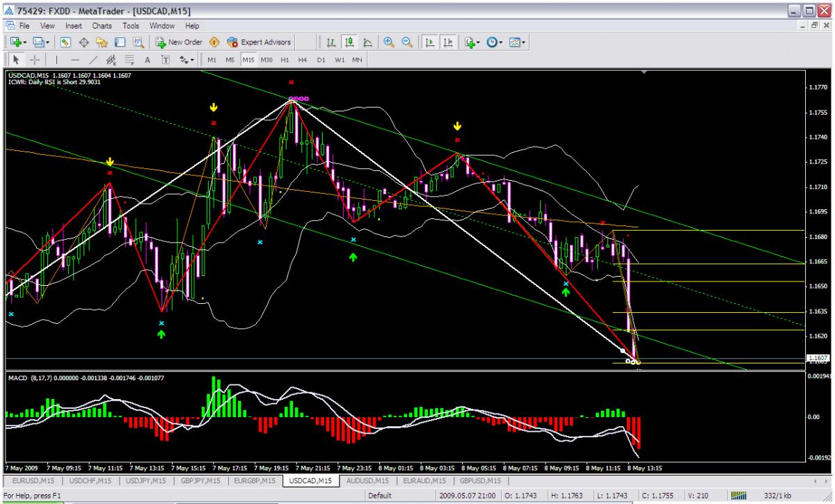Set timeframe to M1
The height and width of the screenshot is (504, 835).
[212, 60]
